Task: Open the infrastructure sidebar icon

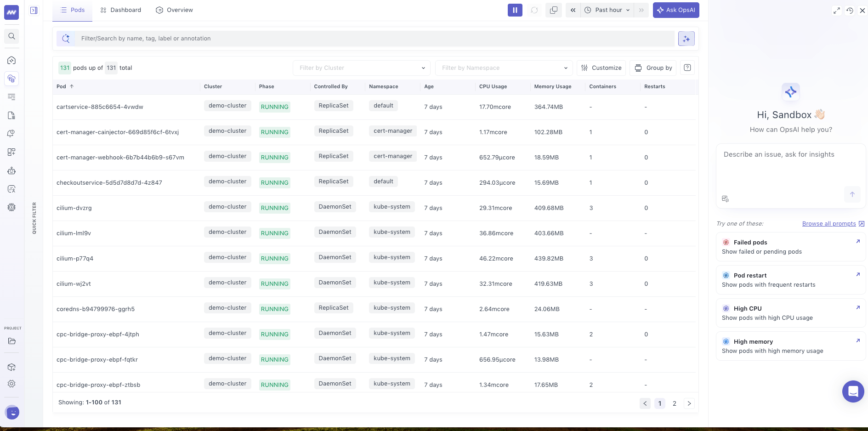Action: click(11, 79)
